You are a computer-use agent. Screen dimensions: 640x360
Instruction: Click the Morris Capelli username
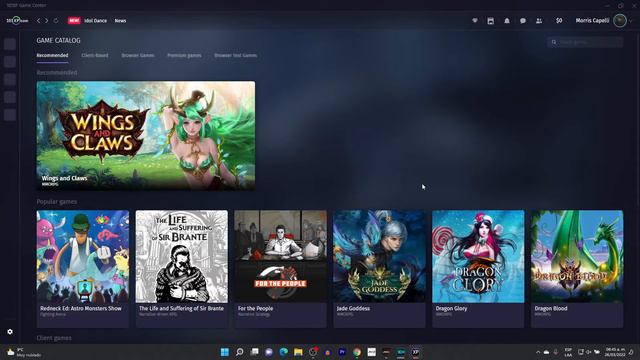coord(592,20)
